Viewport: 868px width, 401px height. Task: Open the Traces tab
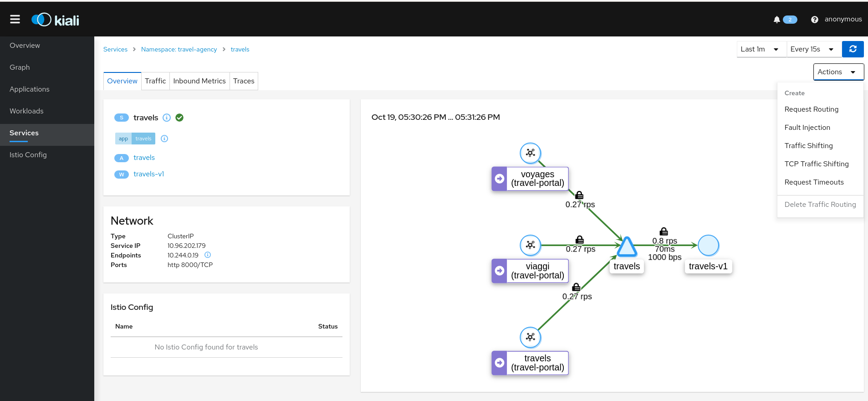pos(244,81)
